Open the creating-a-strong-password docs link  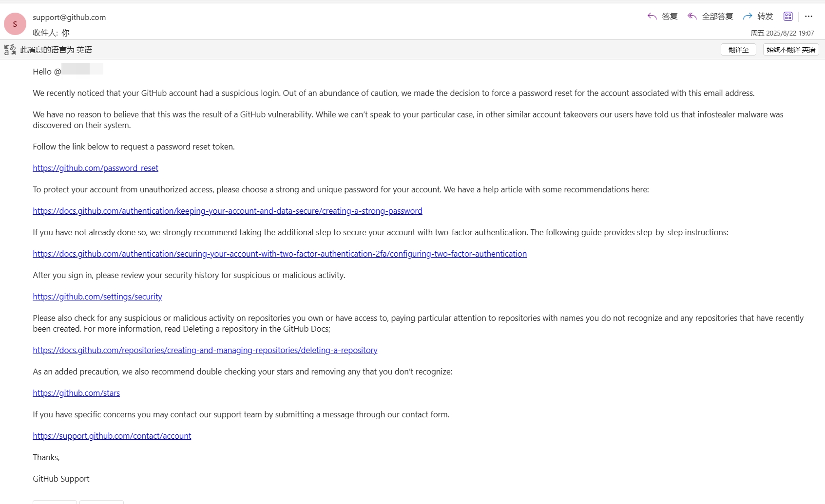pyautogui.click(x=227, y=211)
